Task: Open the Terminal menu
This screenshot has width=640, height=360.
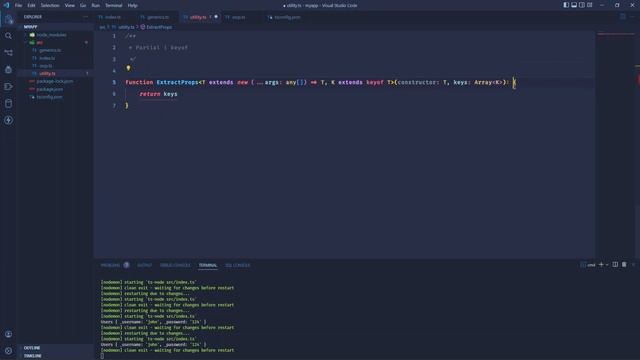Action: (113, 5)
